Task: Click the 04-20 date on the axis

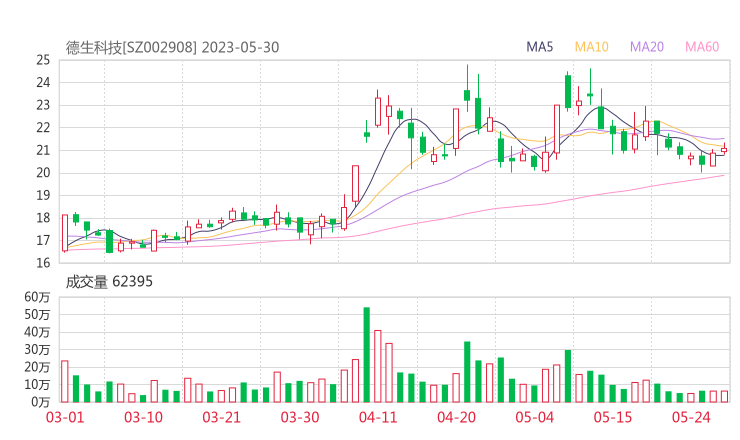Action: coord(455,417)
